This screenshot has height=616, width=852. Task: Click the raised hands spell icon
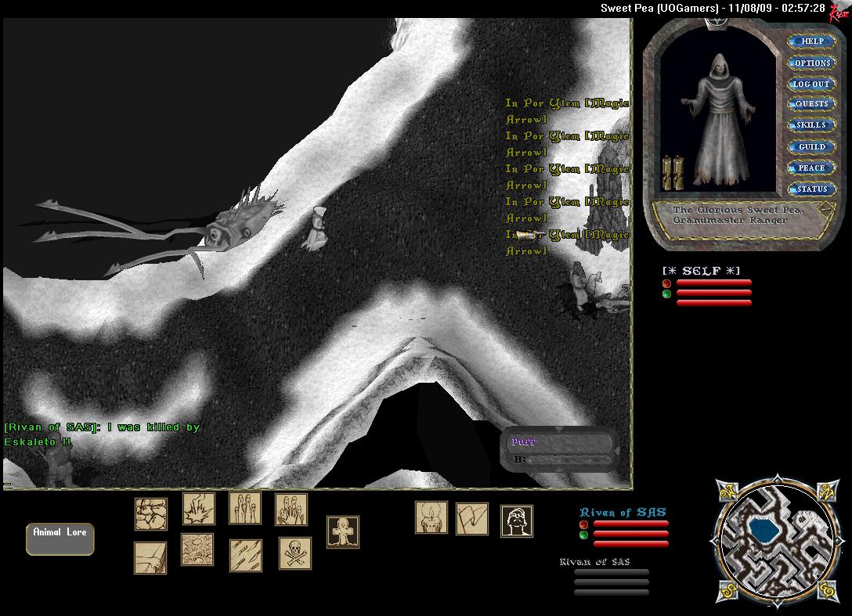coord(291,510)
